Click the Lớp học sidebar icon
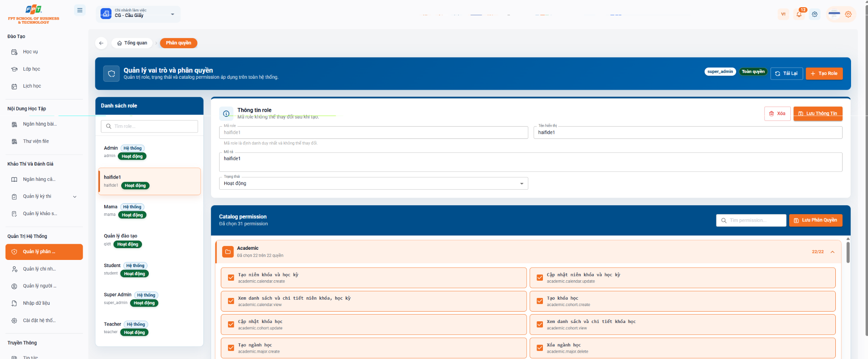This screenshot has height=359, width=868. [14, 69]
